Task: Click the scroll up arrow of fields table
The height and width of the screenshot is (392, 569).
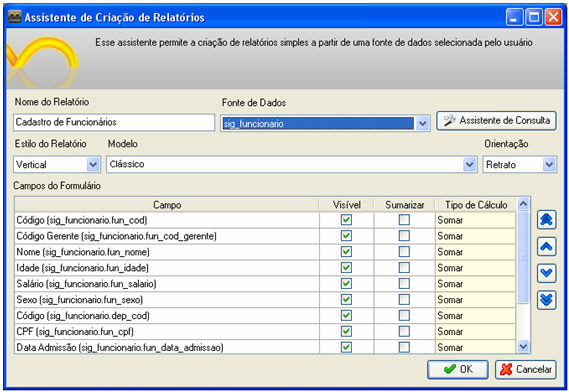Action: [523, 204]
